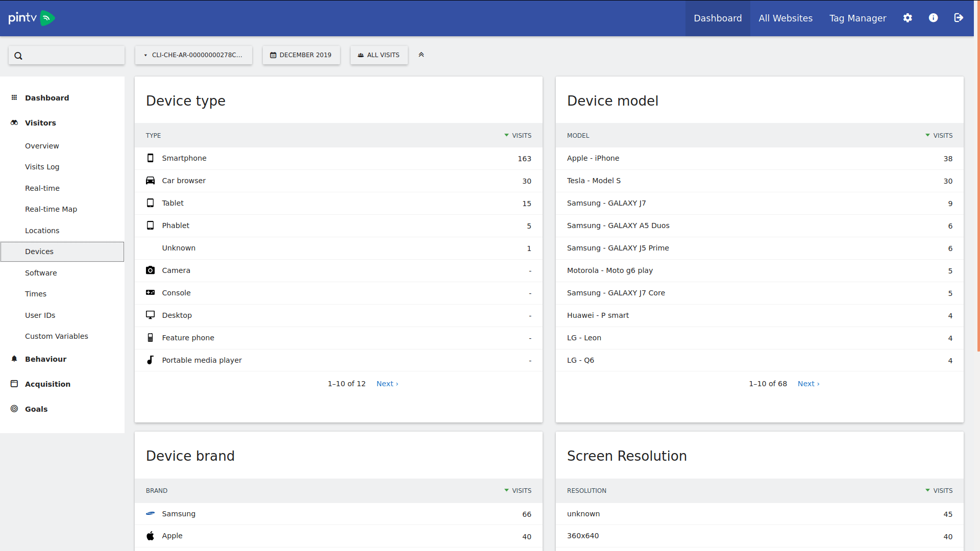Open the December 2019 date picker
This screenshot has height=551, width=980.
point(301,55)
